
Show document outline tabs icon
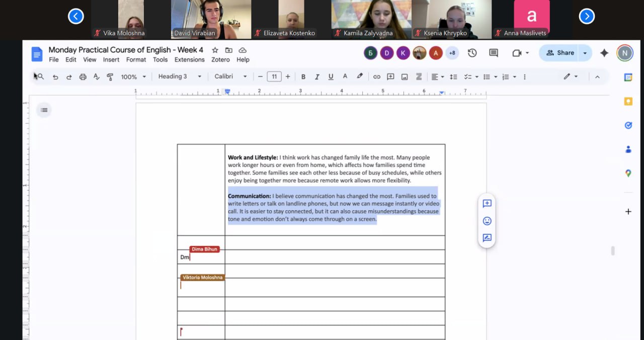click(x=44, y=110)
